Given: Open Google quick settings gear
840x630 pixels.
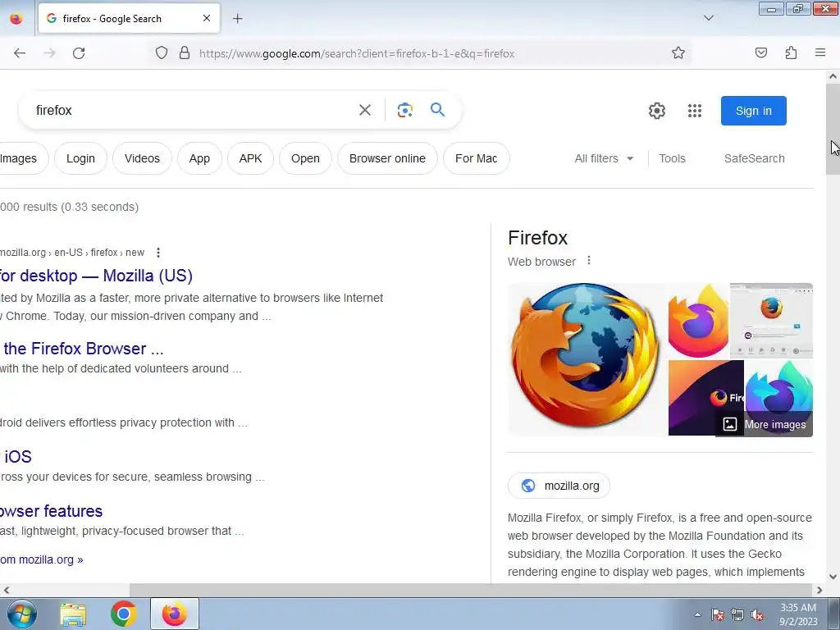Looking at the screenshot, I should [657, 111].
